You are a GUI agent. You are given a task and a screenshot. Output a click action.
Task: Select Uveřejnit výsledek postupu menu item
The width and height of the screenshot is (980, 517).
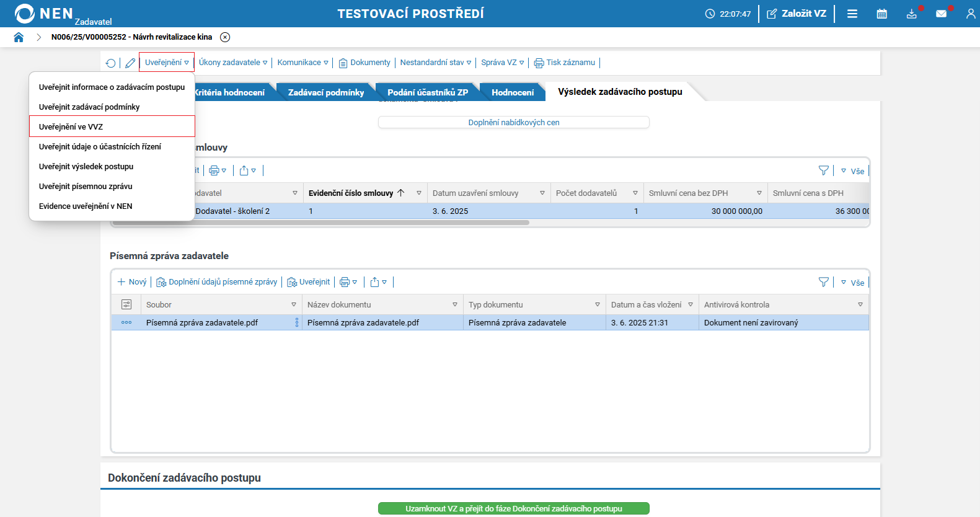(x=86, y=166)
